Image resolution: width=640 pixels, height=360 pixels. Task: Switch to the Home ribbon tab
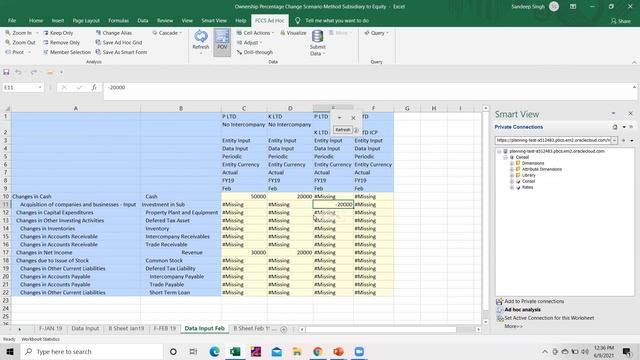tap(36, 20)
